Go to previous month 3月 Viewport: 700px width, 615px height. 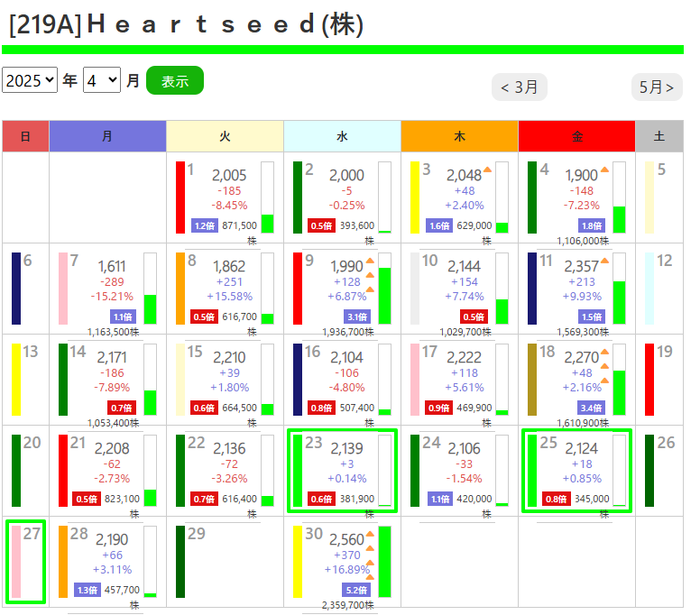pos(520,87)
